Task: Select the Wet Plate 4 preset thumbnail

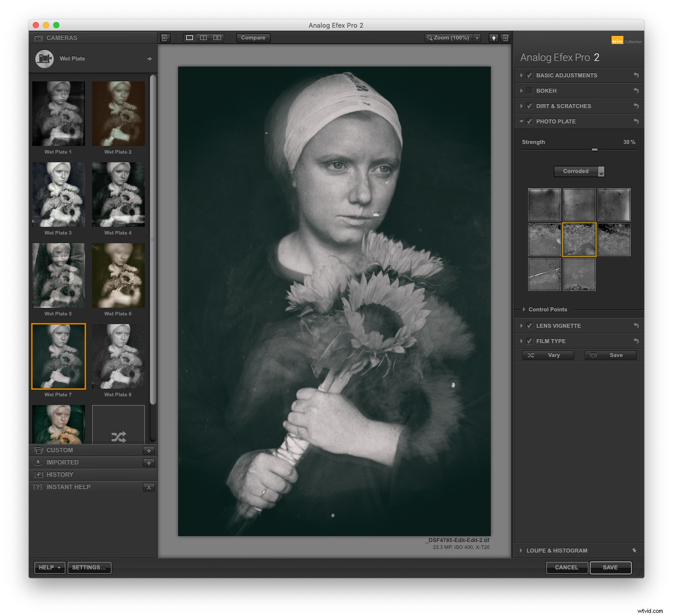Action: point(118,195)
